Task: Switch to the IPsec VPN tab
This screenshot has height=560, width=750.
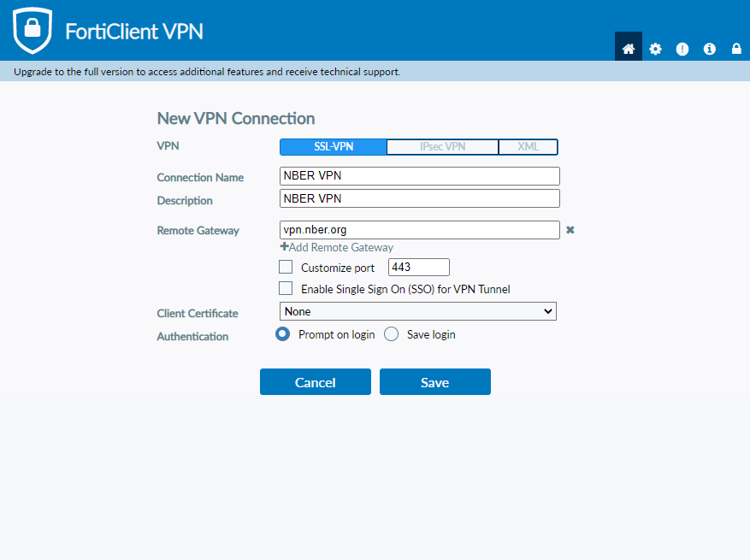Action: click(x=442, y=147)
